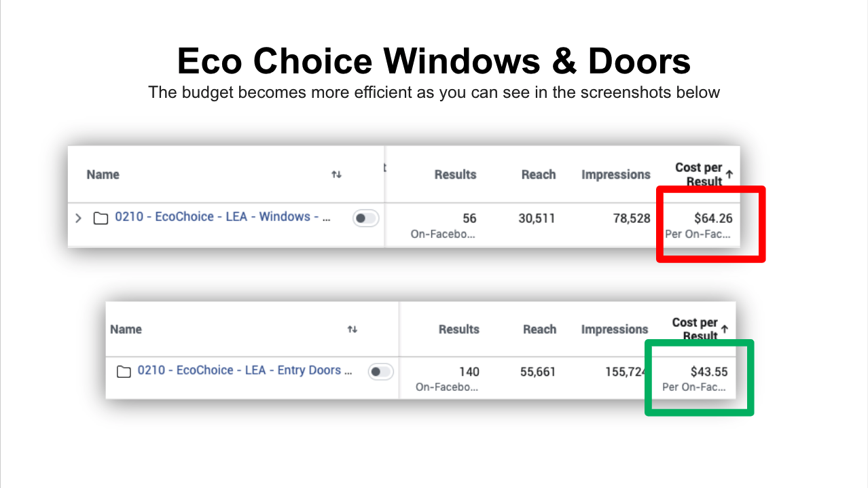This screenshot has height=488, width=868.
Task: Click the Name column header in the Entry Doors table
Action: (x=126, y=329)
